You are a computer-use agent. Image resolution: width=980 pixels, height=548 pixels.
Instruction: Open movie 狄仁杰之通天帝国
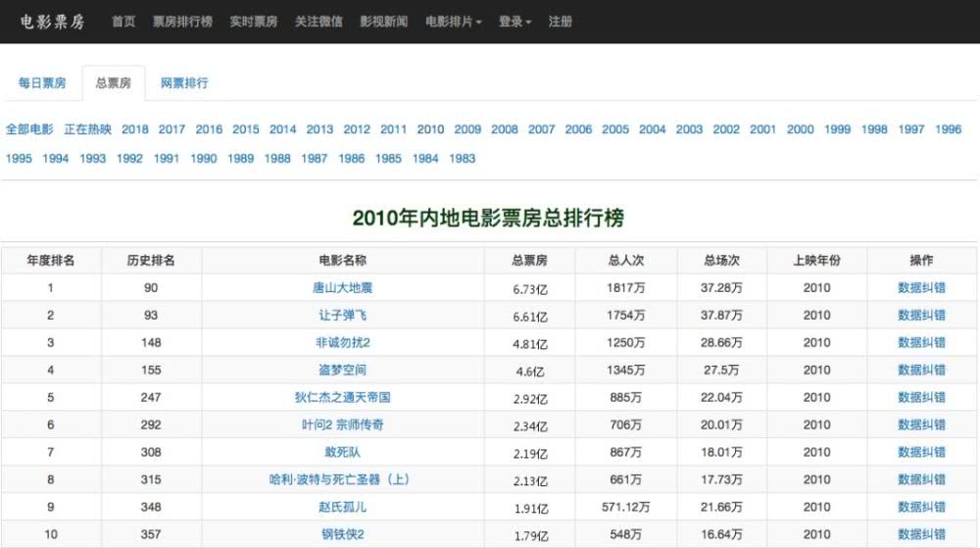pos(342,397)
